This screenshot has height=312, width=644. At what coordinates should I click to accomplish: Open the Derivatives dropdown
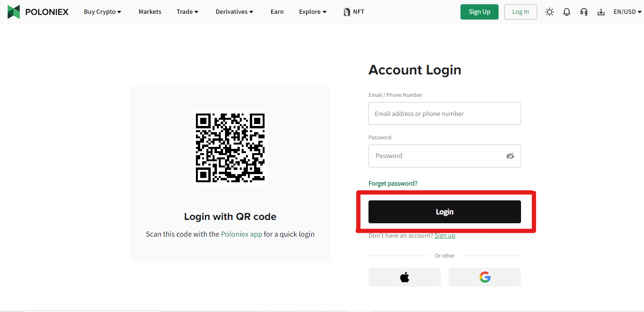(235, 12)
